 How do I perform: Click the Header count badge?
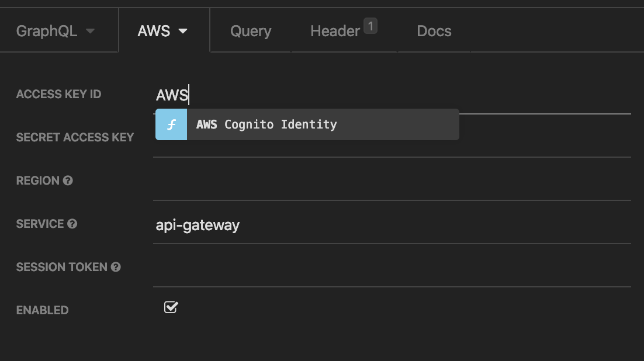pos(371,26)
